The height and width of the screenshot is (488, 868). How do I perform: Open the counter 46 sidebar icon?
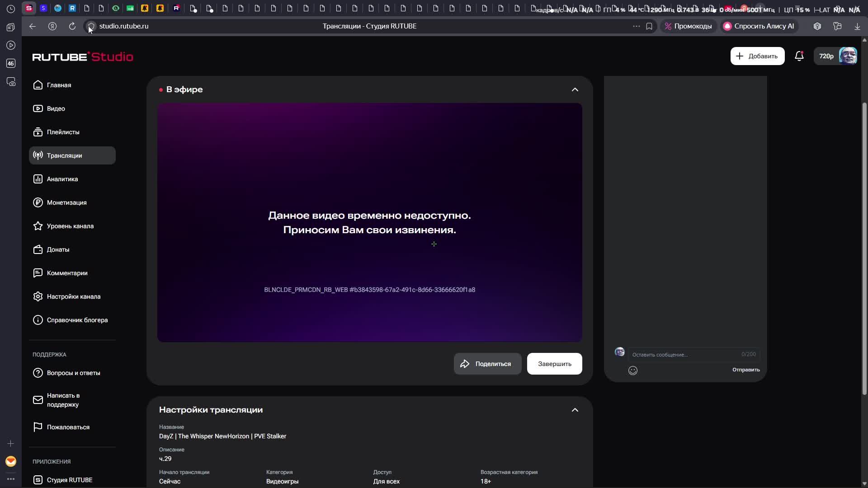pos(11,63)
